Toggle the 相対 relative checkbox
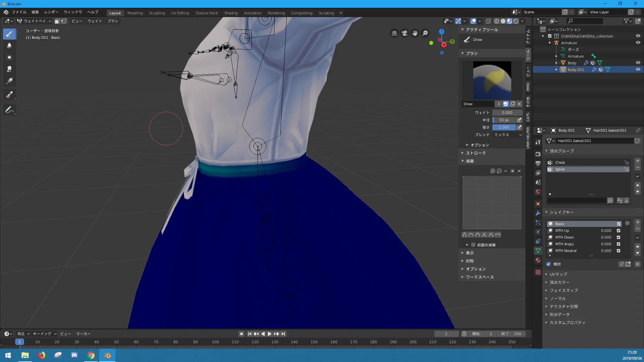 point(549,264)
